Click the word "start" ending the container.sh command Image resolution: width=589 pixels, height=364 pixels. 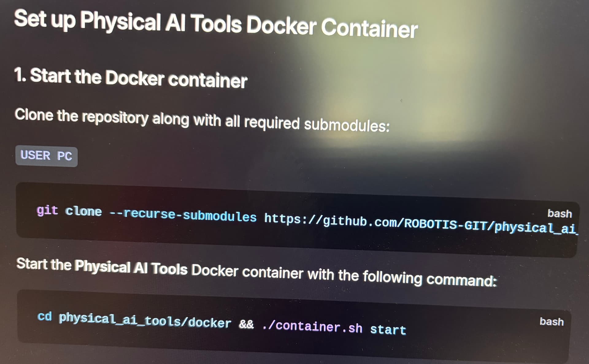(388, 330)
